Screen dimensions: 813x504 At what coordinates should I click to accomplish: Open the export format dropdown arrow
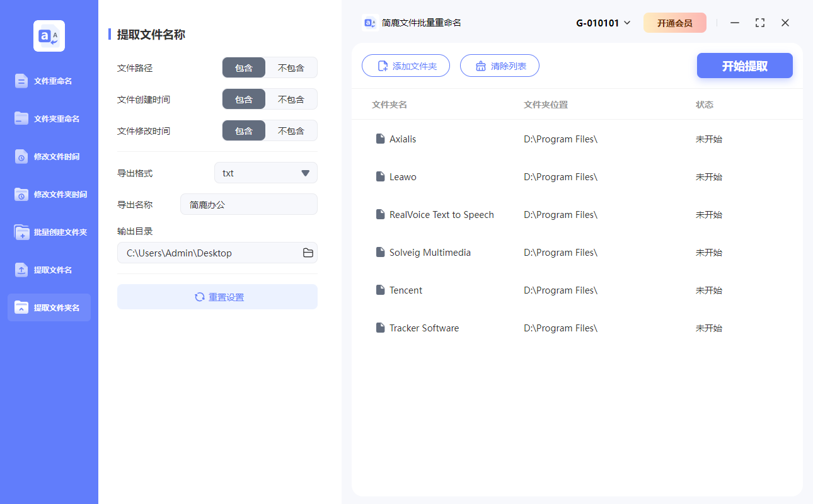(x=305, y=173)
